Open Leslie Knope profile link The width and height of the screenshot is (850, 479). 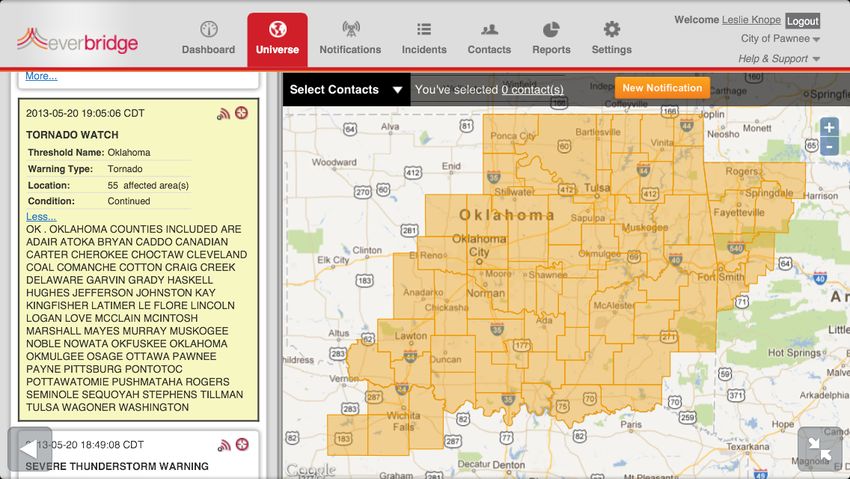pos(751,20)
